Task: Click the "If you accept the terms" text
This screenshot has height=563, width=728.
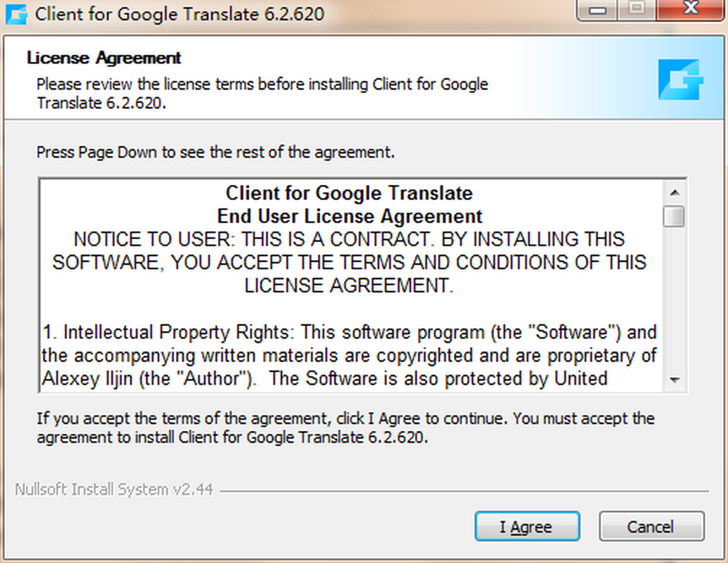Action: pyautogui.click(x=346, y=428)
